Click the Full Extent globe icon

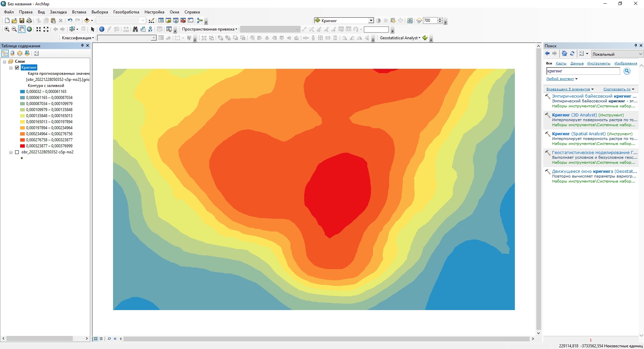[30, 29]
